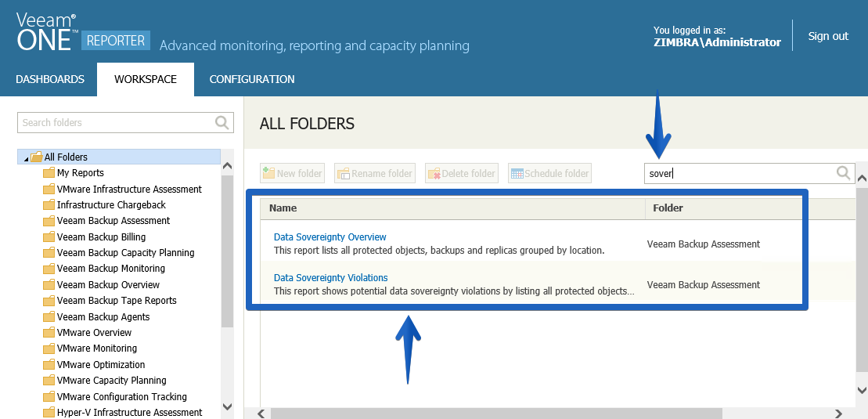Open the Veeam Backup Agents folder

click(103, 317)
